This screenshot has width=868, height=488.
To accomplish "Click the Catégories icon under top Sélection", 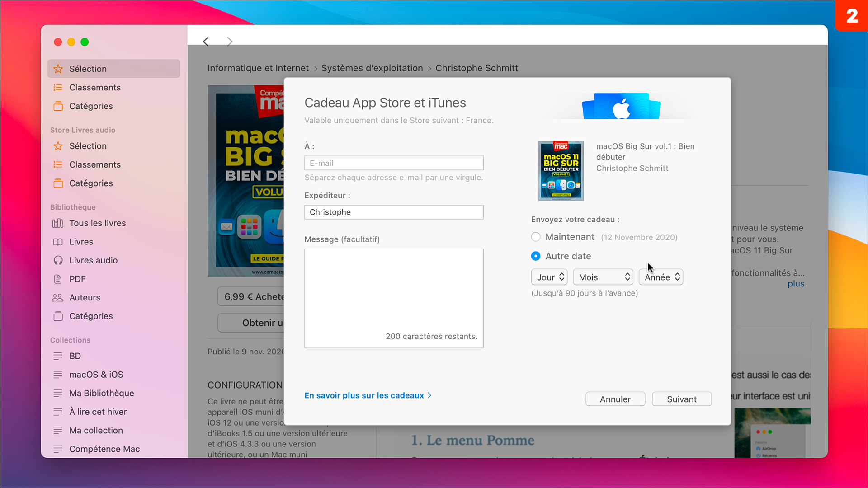I will pyautogui.click(x=58, y=106).
